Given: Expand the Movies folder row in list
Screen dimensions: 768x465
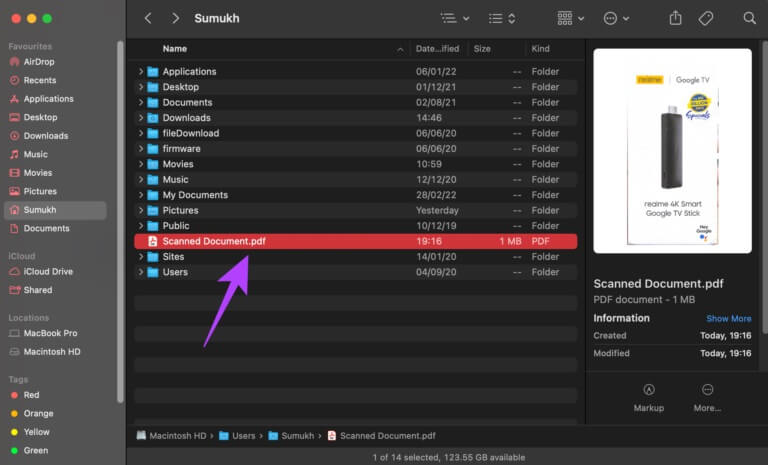Looking at the screenshot, I should pyautogui.click(x=141, y=164).
